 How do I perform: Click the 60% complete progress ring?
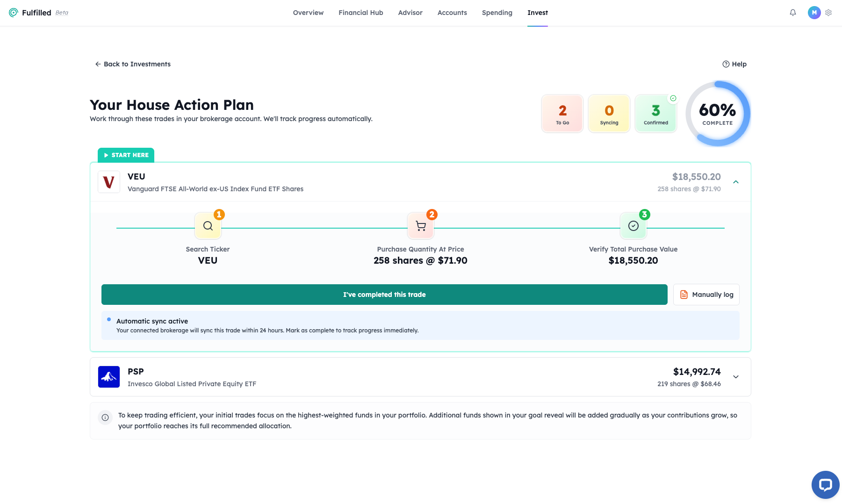point(717,114)
